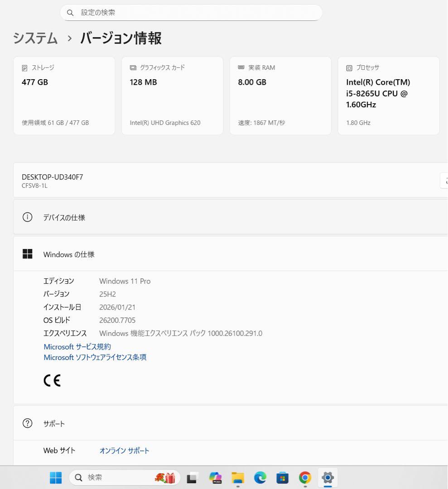Launch Google Chrome from the taskbar
The height and width of the screenshot is (489, 448).
(x=304, y=477)
